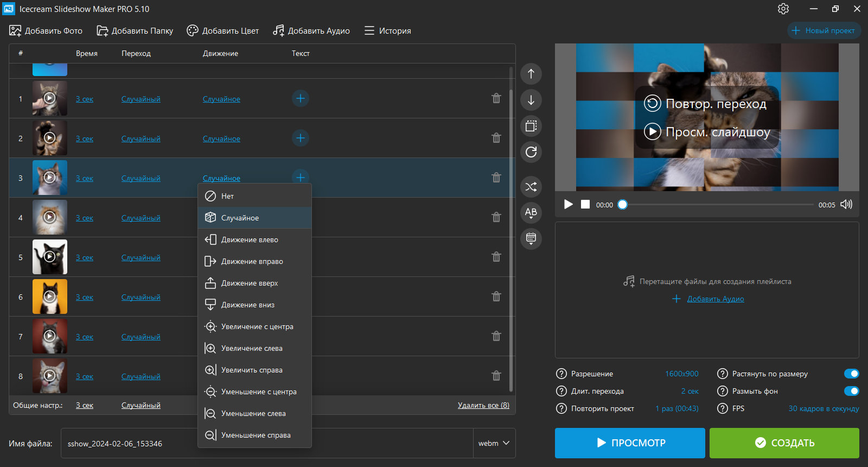Move selected slide down with arrow icon
Viewport: 868px width, 467px height.
[531, 100]
